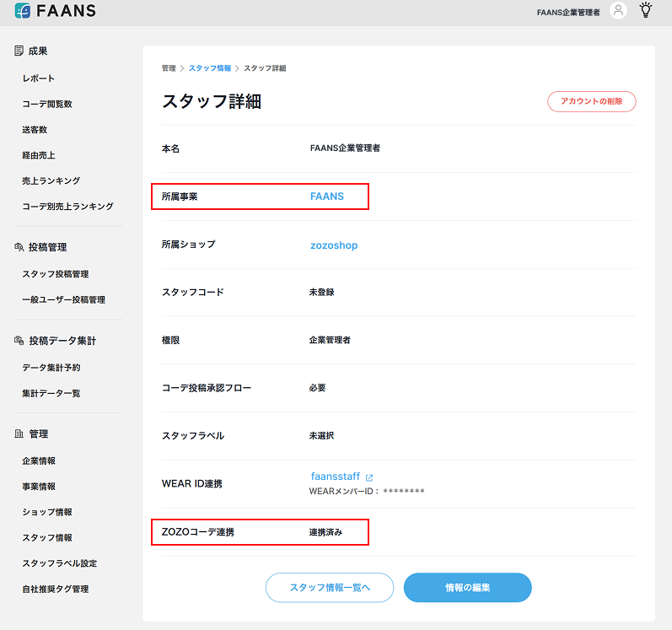This screenshot has width=672, height=630.
Task: Go to データ集計予約
Action: coord(51,368)
